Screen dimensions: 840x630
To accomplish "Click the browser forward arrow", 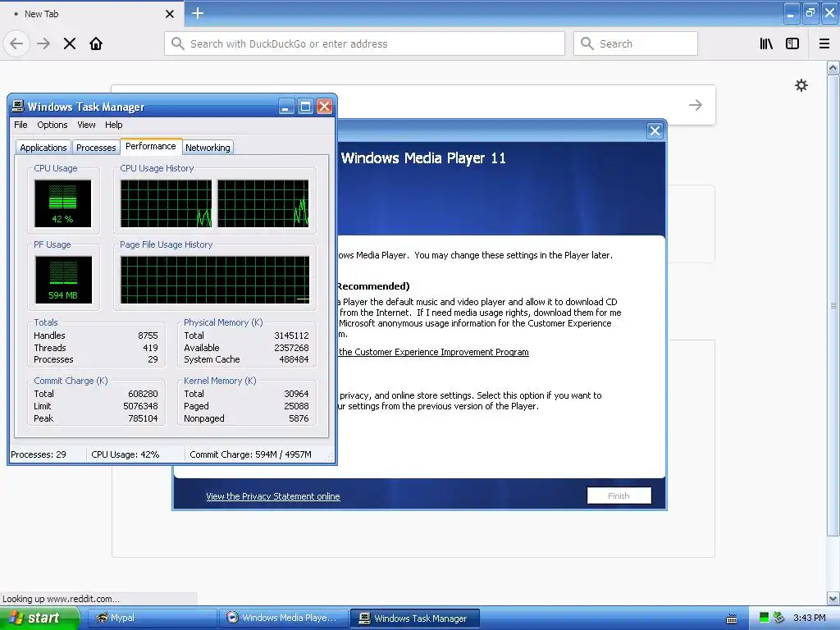I will (x=43, y=43).
